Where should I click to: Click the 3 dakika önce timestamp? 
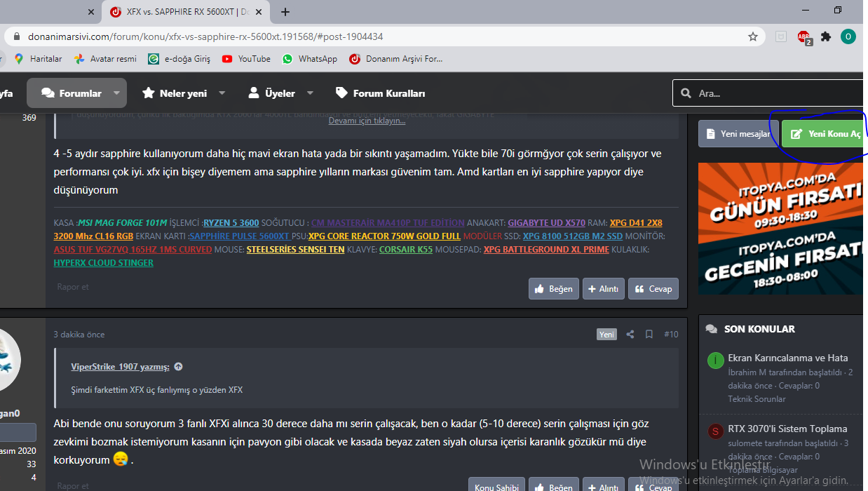pyautogui.click(x=79, y=335)
